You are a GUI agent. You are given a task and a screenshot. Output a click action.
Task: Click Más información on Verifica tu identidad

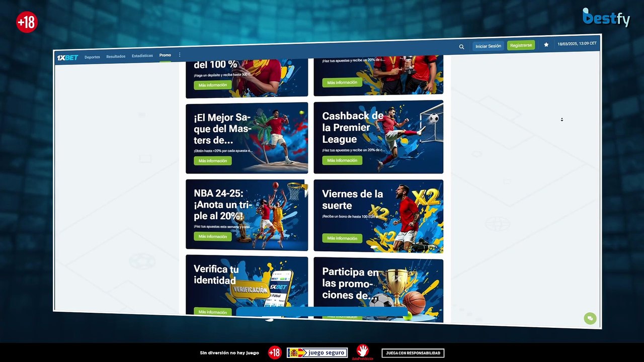[213, 312]
